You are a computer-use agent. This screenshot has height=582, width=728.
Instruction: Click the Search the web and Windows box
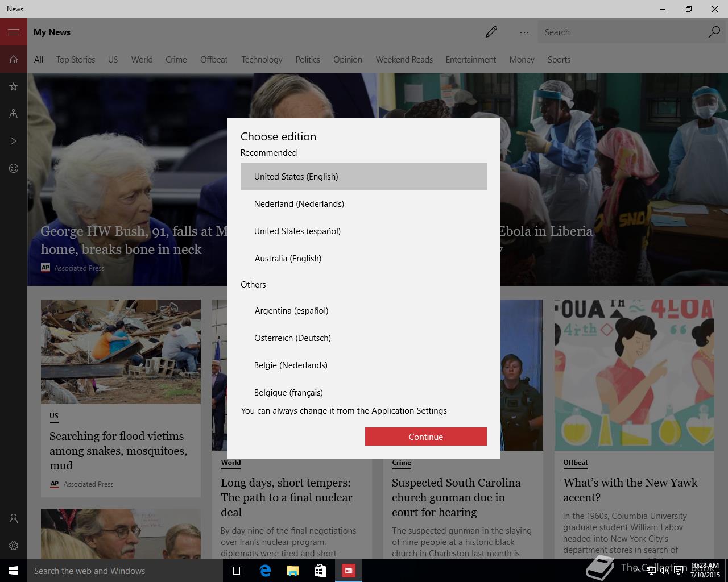tap(125, 571)
